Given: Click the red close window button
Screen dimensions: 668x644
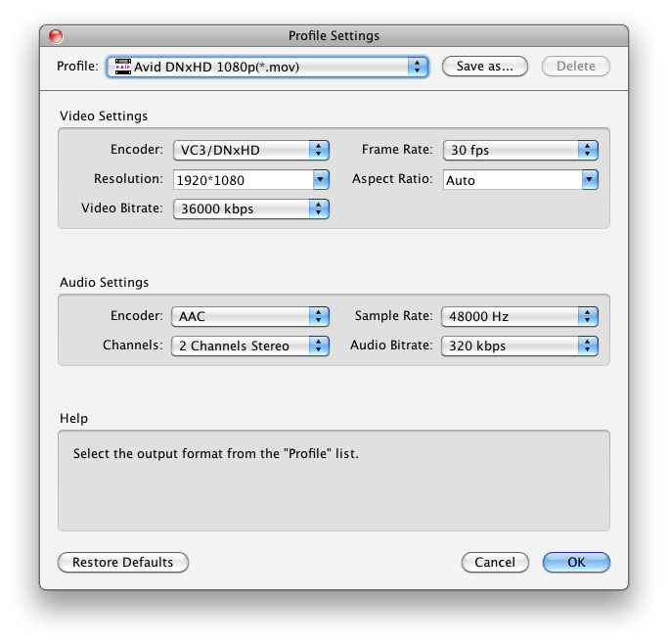Looking at the screenshot, I should point(56,36).
